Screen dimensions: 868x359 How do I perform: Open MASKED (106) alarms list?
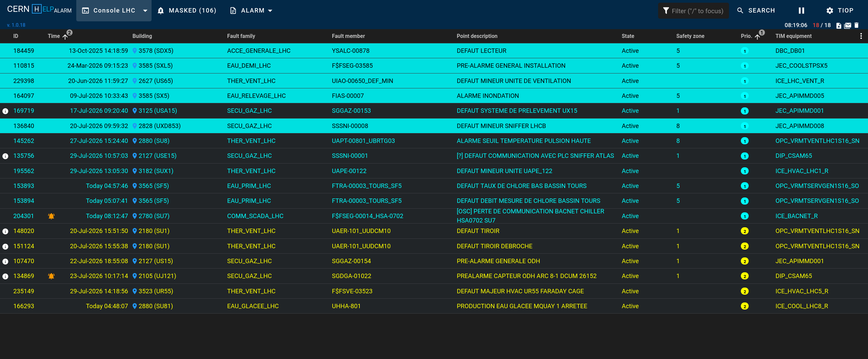pyautogui.click(x=187, y=10)
